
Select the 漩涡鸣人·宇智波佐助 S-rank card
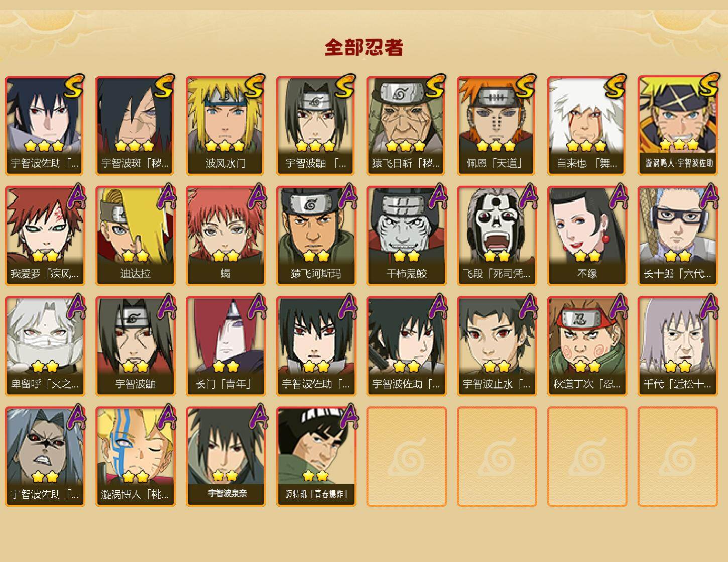coord(677,125)
